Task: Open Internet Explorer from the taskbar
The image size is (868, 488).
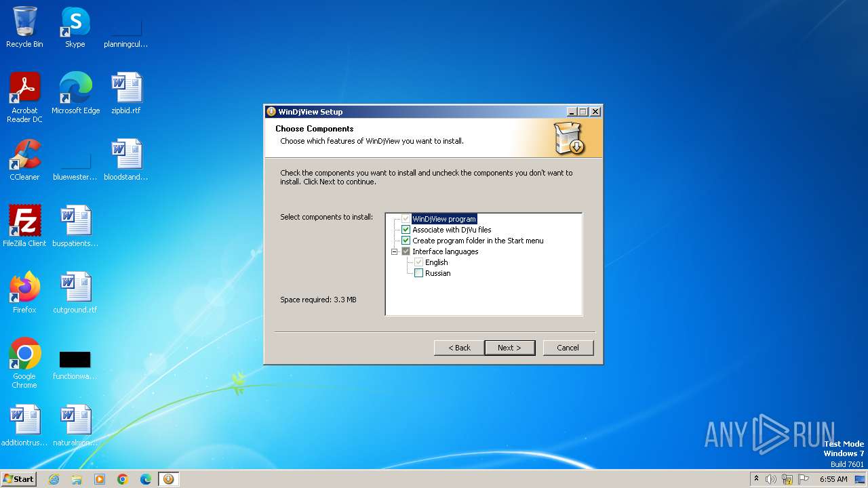Action: tap(54, 479)
